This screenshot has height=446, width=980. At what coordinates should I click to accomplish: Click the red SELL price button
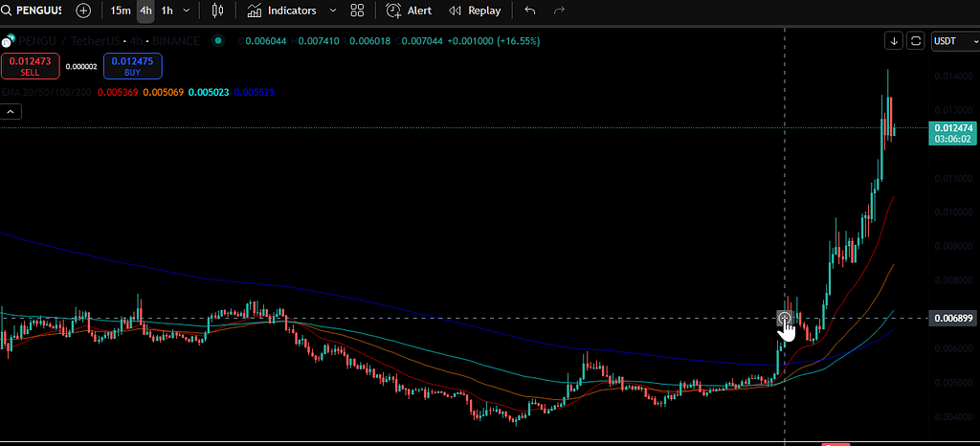(x=30, y=66)
